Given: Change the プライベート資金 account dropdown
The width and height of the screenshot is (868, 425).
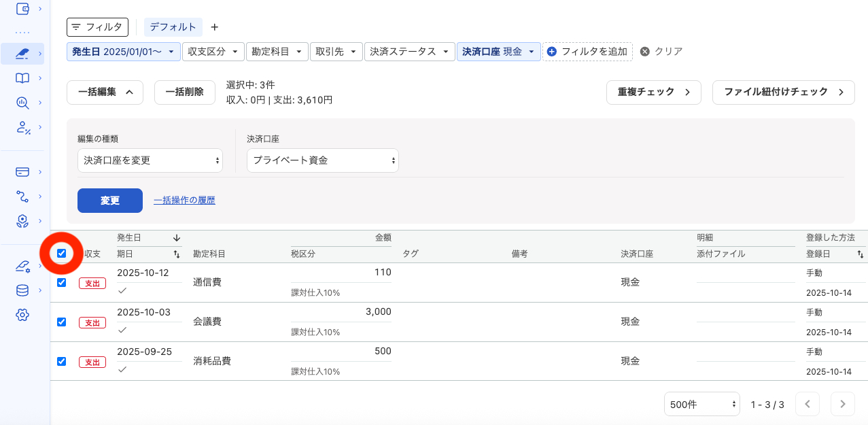Looking at the screenshot, I should [322, 160].
